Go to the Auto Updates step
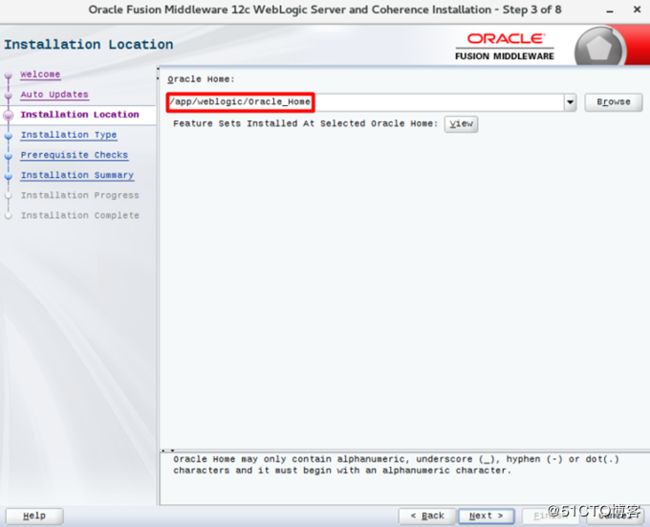The height and width of the screenshot is (527, 650). (54, 95)
